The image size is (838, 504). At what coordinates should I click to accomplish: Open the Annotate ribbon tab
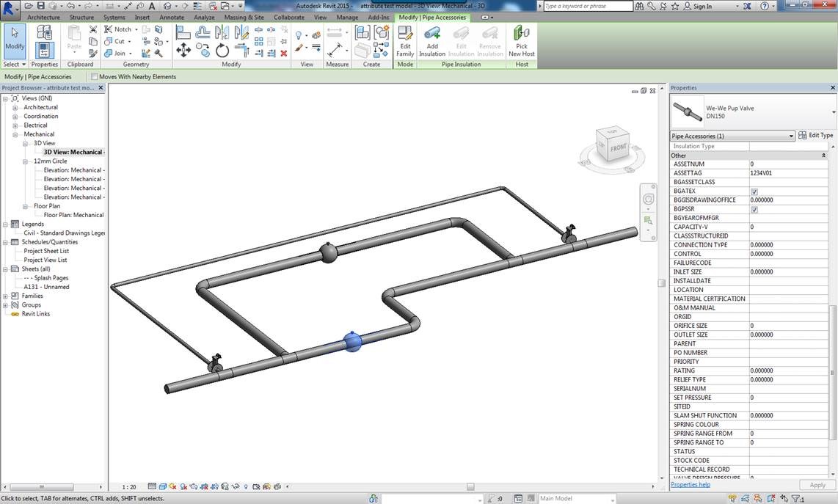(172, 17)
